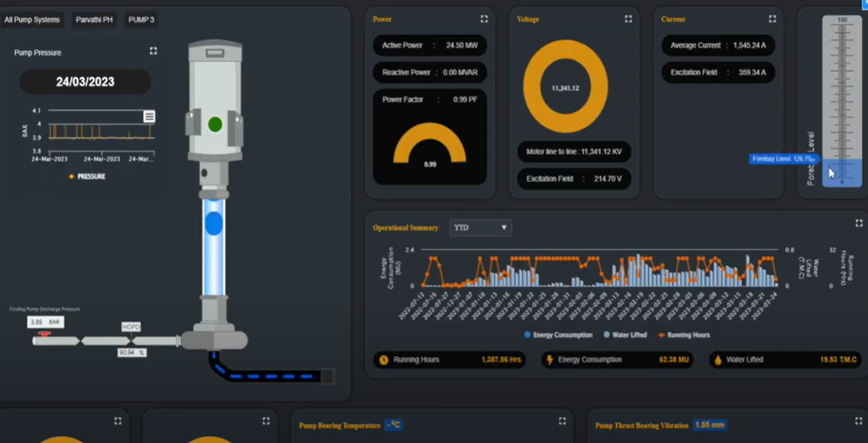Toggle the PRESSURE series in chart legend
The height and width of the screenshot is (443, 868).
[87, 177]
